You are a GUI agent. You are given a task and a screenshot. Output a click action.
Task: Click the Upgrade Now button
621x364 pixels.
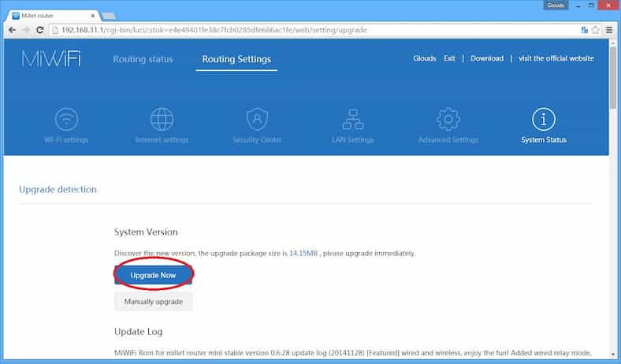tap(153, 275)
